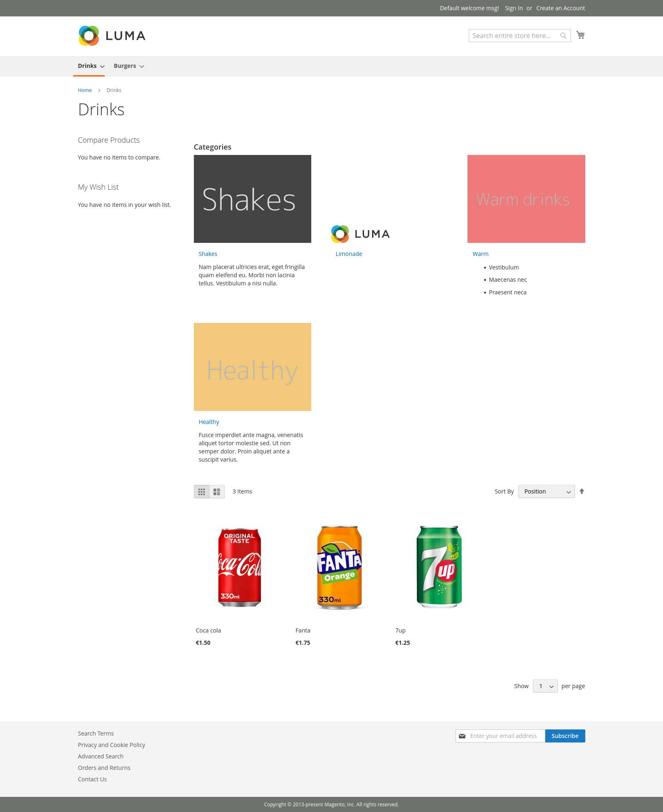Click the Coca cola can image

(240, 567)
